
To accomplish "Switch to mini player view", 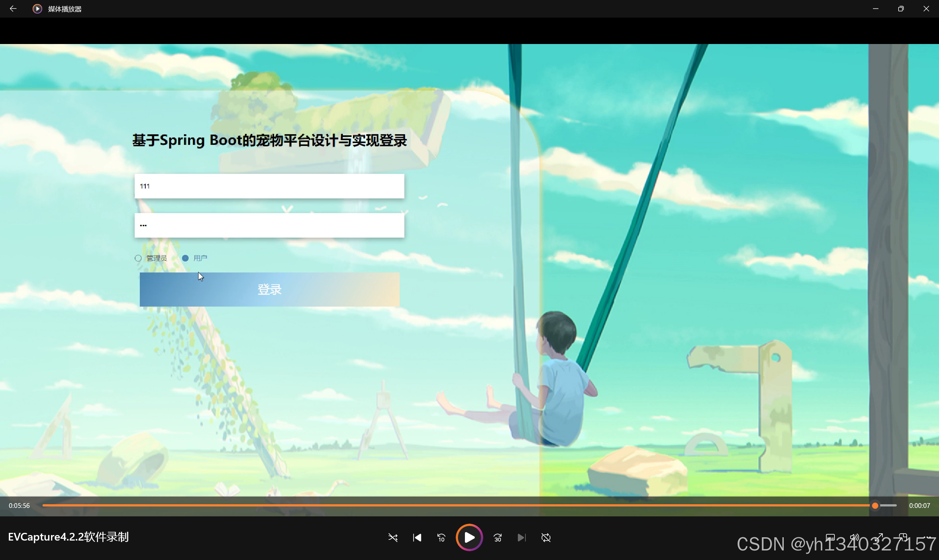I will tap(903, 537).
